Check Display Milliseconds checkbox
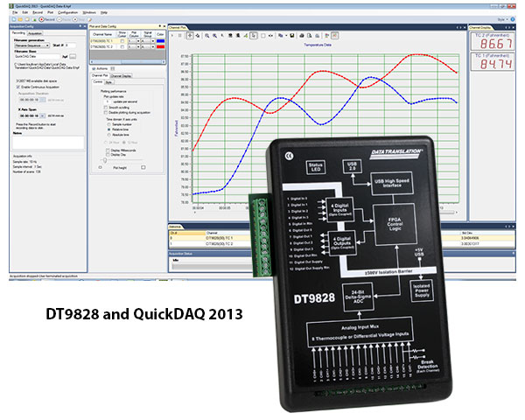Screen dimensions: 525x420 108,150
